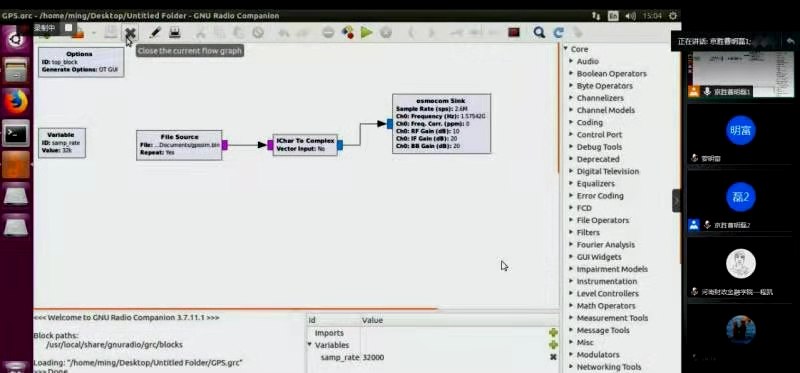The image size is (800, 373).
Task: Run the flow graph with play icon
Action: coord(366,33)
